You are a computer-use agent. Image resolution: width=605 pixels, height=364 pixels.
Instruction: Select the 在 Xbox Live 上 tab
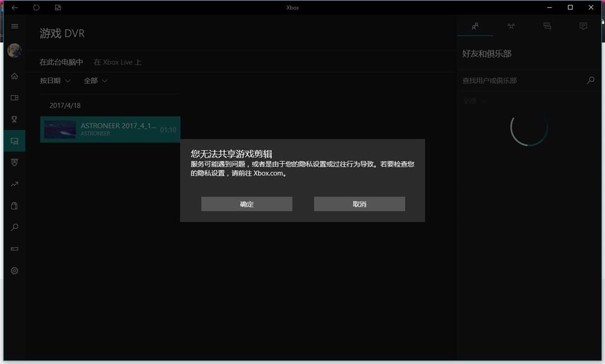[x=118, y=62]
